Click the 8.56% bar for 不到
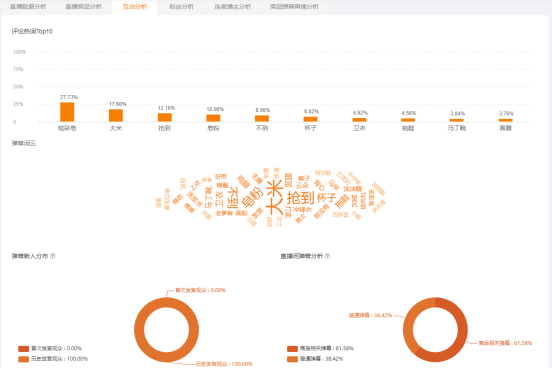Image resolution: width=552 pixels, height=368 pixels. tap(262, 119)
